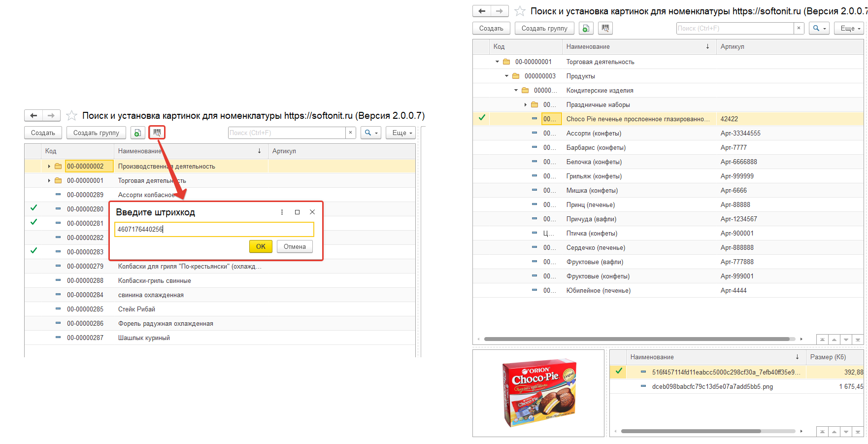868x444 pixels.
Task: Click the barcode icon in the Choco Pie window toolbar
Action: pyautogui.click(x=605, y=28)
